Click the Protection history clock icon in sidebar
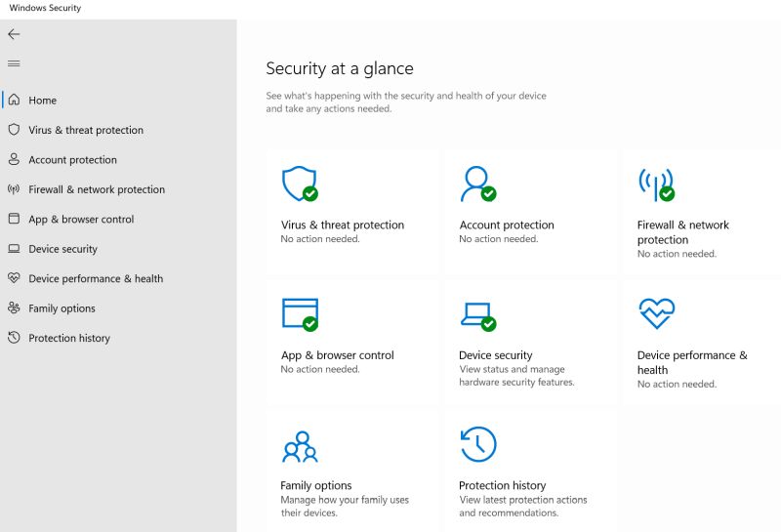The width and height of the screenshot is (781, 532). click(14, 337)
